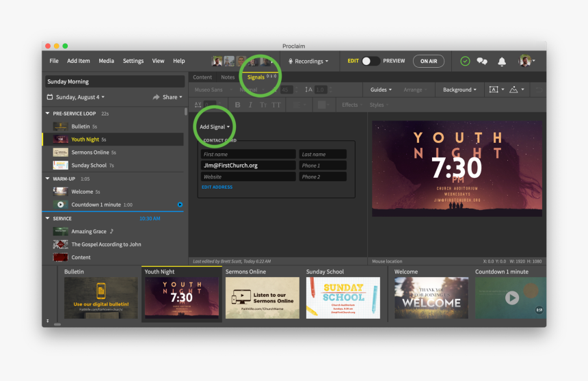Click the kerning AV icon
588x381 pixels.
198,105
